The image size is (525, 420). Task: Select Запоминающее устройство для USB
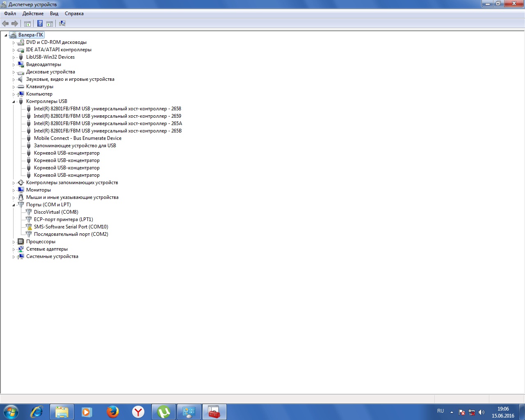(75, 146)
